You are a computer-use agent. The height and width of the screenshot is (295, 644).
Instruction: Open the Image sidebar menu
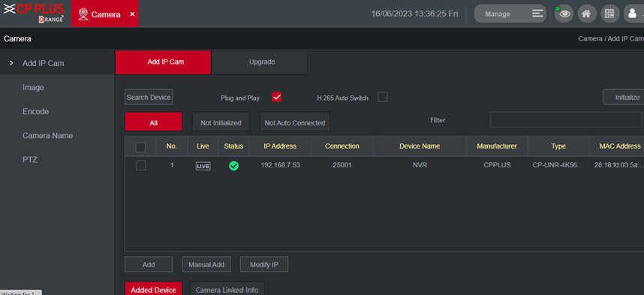pos(33,88)
